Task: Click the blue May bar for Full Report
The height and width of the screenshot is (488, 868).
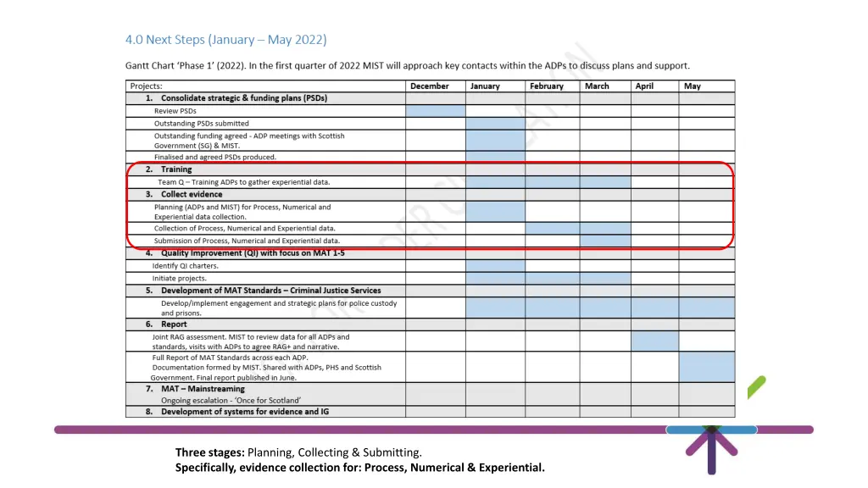Action: click(707, 367)
